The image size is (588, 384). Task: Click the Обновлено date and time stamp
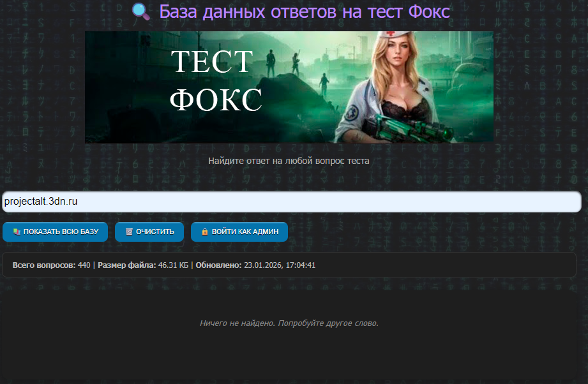pos(255,265)
